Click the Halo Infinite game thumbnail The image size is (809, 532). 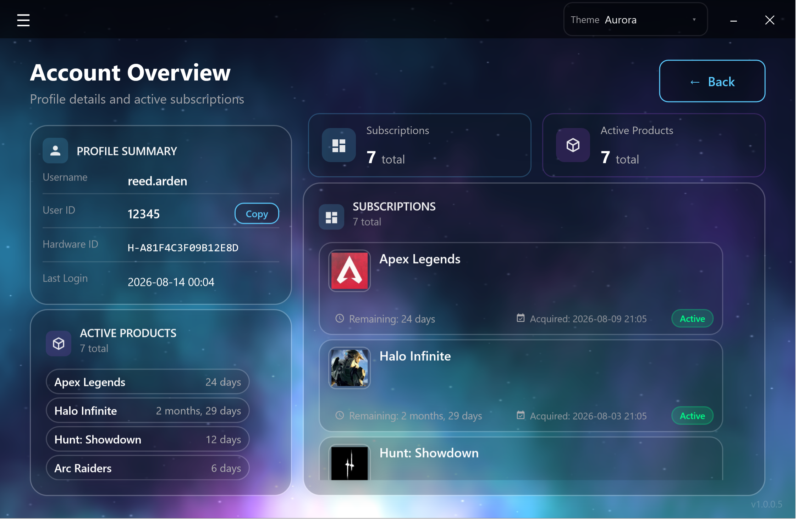[x=349, y=368]
